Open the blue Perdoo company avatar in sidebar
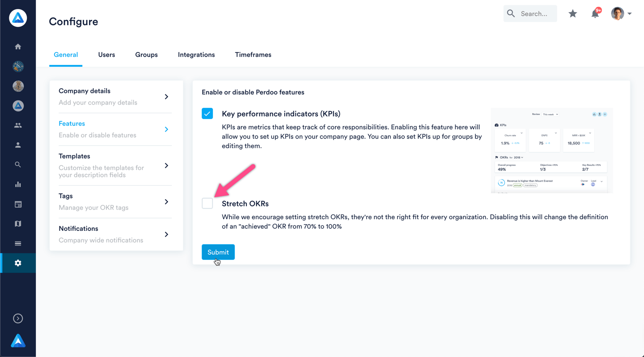 (x=18, y=106)
